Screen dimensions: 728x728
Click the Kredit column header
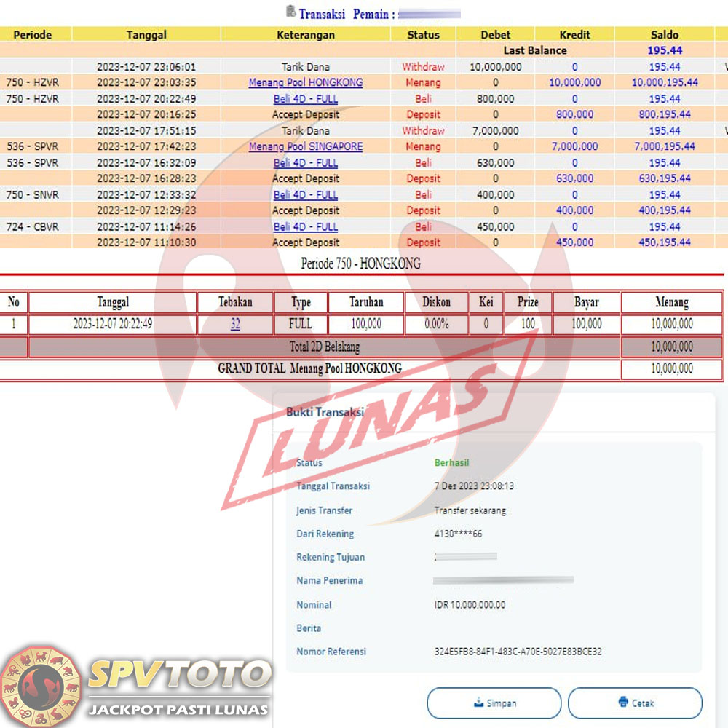pyautogui.click(x=574, y=34)
